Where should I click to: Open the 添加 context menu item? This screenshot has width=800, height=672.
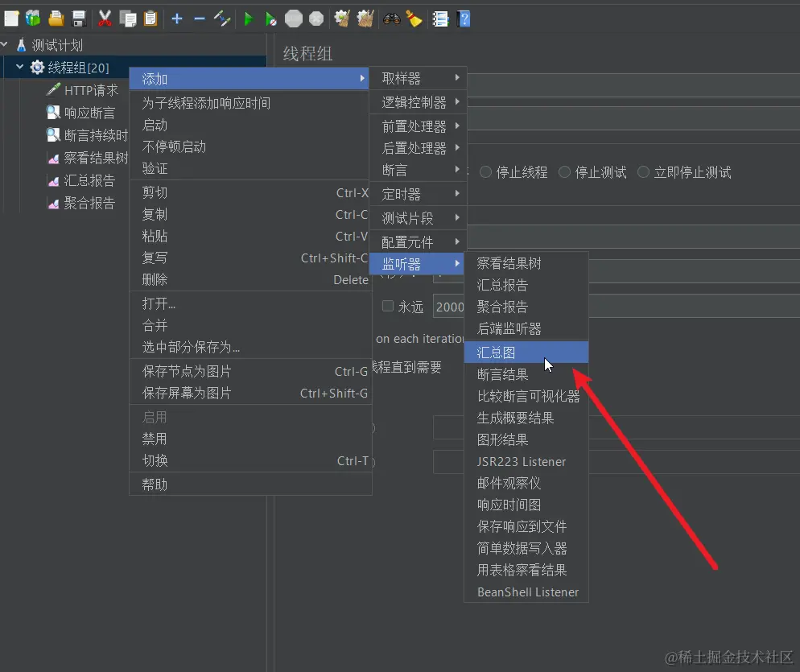point(249,79)
